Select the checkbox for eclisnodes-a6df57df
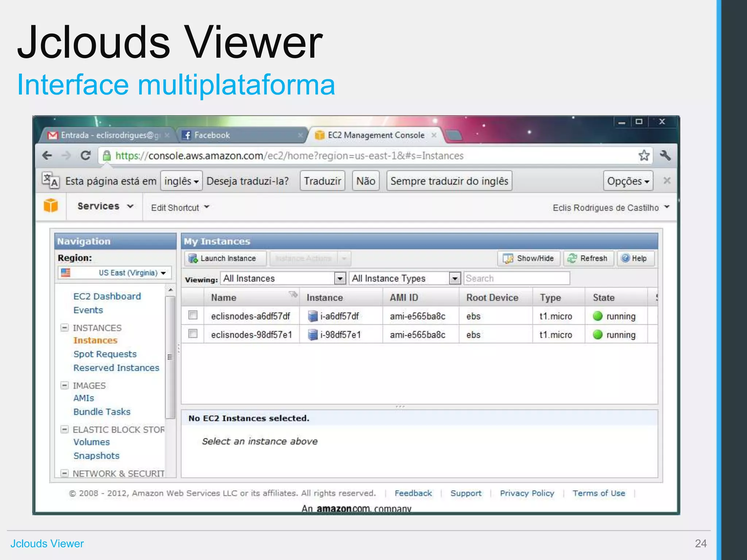 [x=193, y=315]
